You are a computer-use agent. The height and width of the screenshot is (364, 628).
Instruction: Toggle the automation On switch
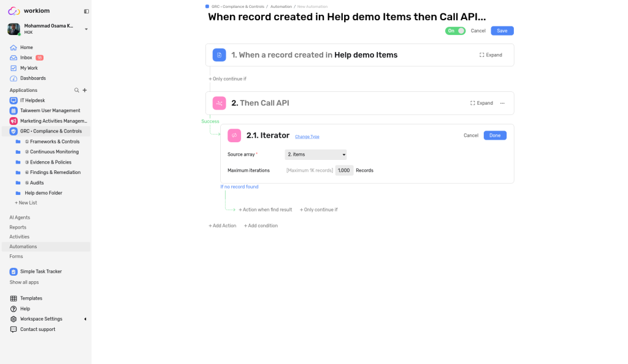point(456,31)
